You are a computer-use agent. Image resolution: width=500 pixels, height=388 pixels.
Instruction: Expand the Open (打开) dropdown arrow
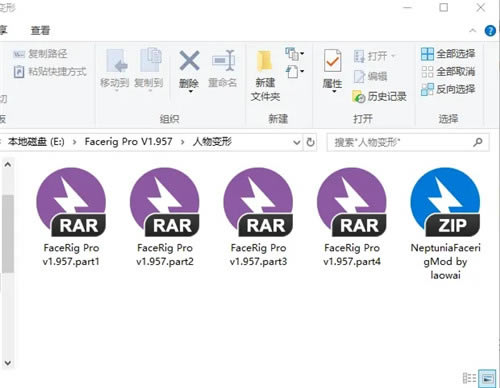[393, 56]
